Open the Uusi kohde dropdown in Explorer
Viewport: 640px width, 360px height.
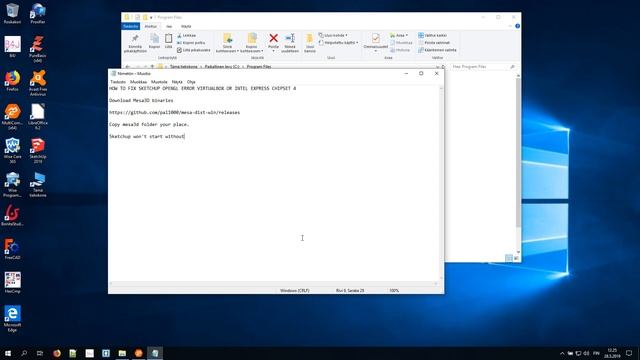(x=333, y=36)
